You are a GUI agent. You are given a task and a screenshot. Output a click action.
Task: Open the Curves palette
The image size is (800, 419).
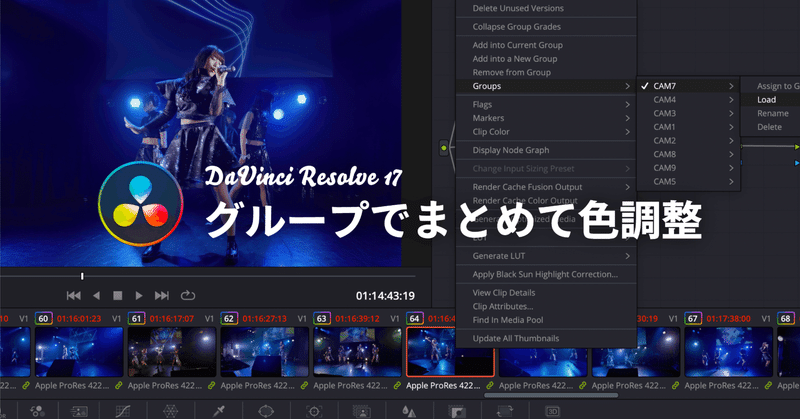click(123, 411)
